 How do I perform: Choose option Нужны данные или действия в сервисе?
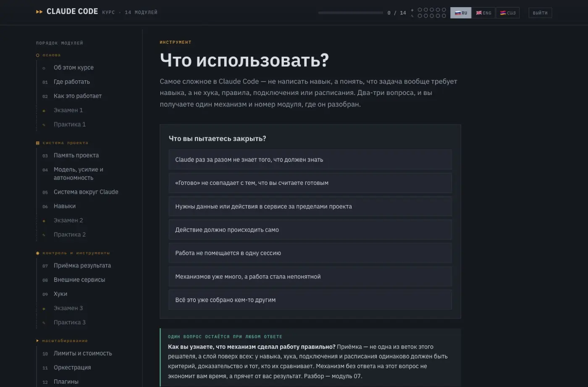310,206
